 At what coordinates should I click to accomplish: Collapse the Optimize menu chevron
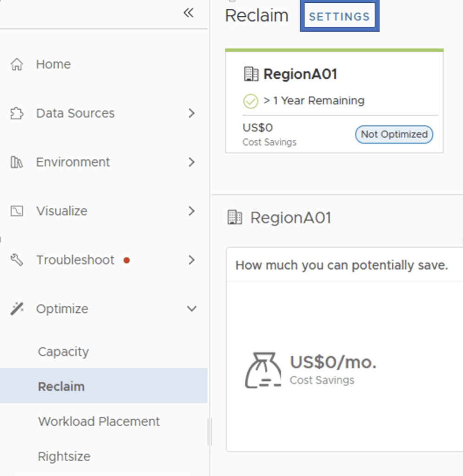coord(191,309)
